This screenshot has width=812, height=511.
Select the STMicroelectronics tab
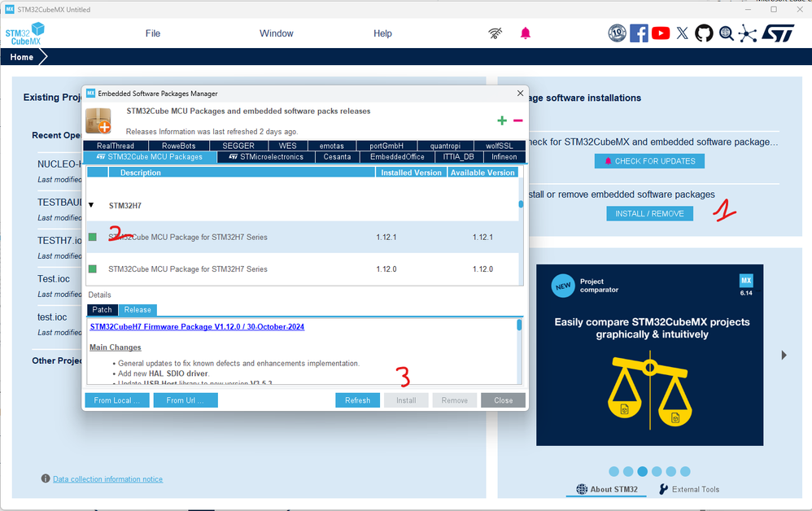[x=266, y=157]
